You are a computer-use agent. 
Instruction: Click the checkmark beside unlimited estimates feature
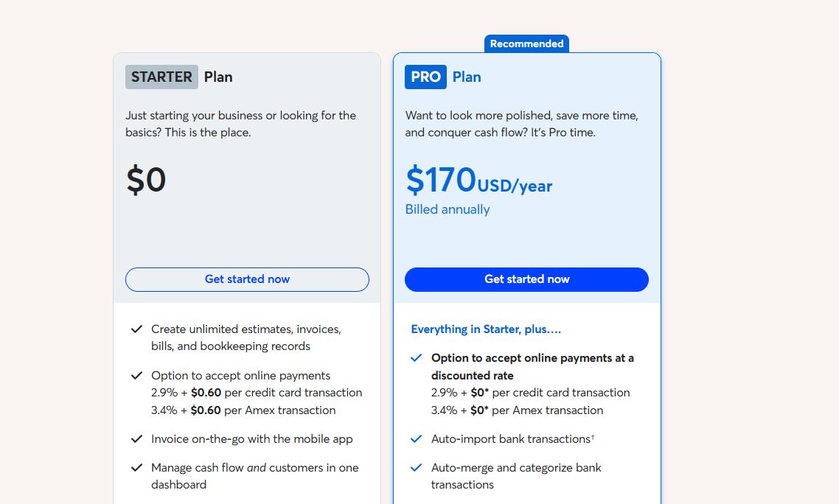click(136, 329)
